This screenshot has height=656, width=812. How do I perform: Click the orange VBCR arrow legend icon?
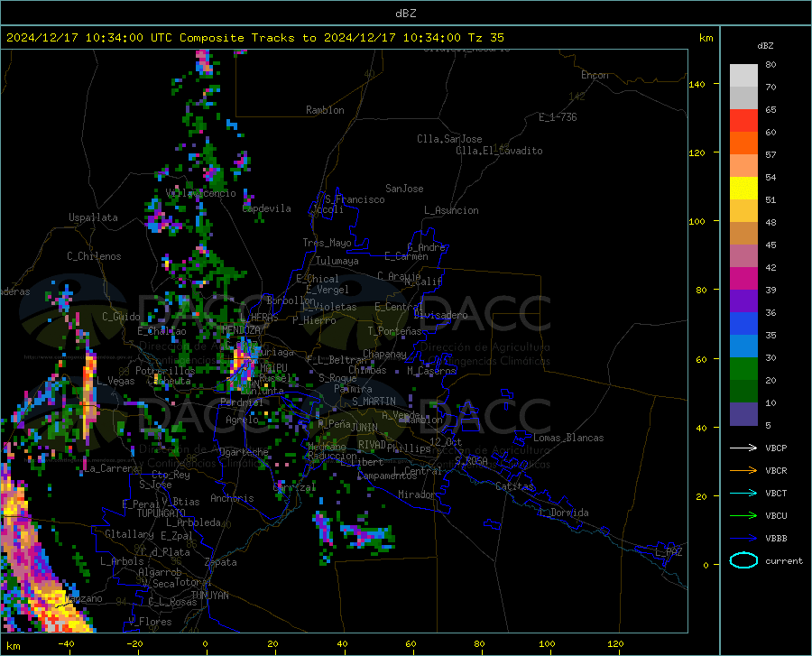pos(743,471)
